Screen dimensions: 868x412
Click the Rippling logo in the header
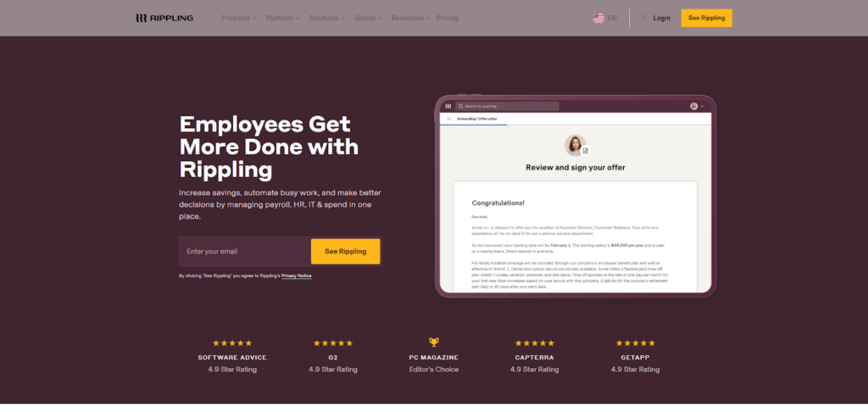pyautogui.click(x=164, y=18)
